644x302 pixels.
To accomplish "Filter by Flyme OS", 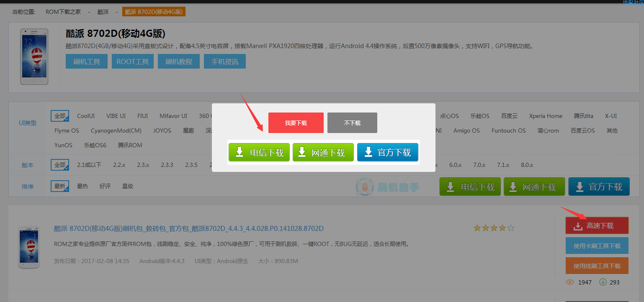I will 67,131.
